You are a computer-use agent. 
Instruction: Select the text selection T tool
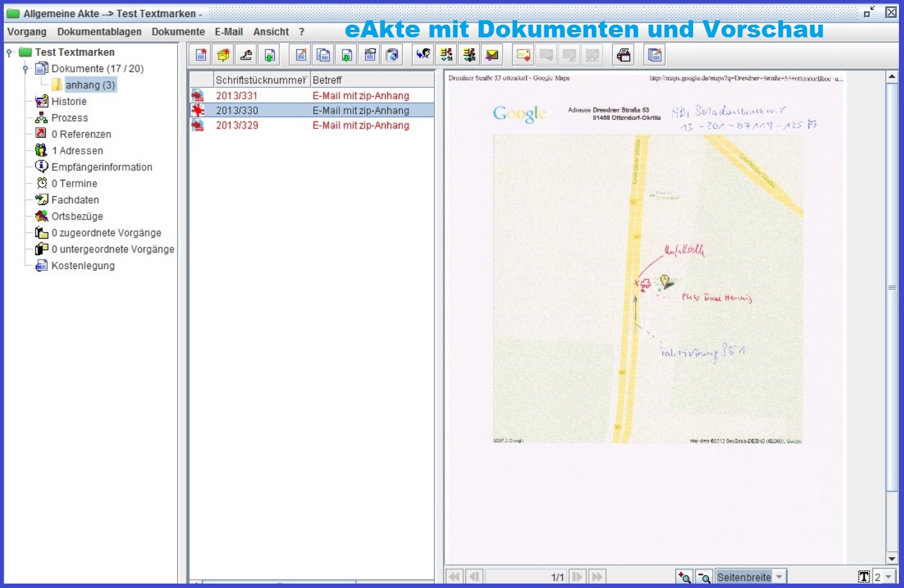864,577
